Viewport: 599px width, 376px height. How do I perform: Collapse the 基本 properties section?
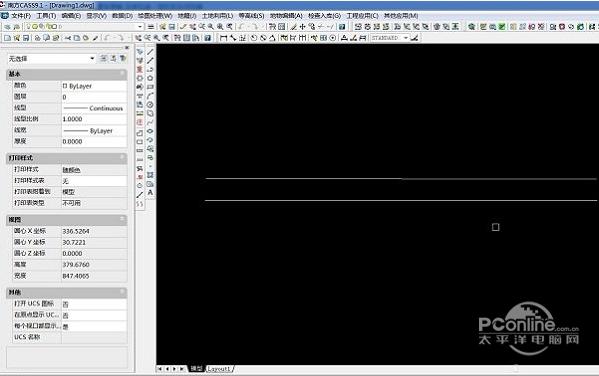point(122,73)
